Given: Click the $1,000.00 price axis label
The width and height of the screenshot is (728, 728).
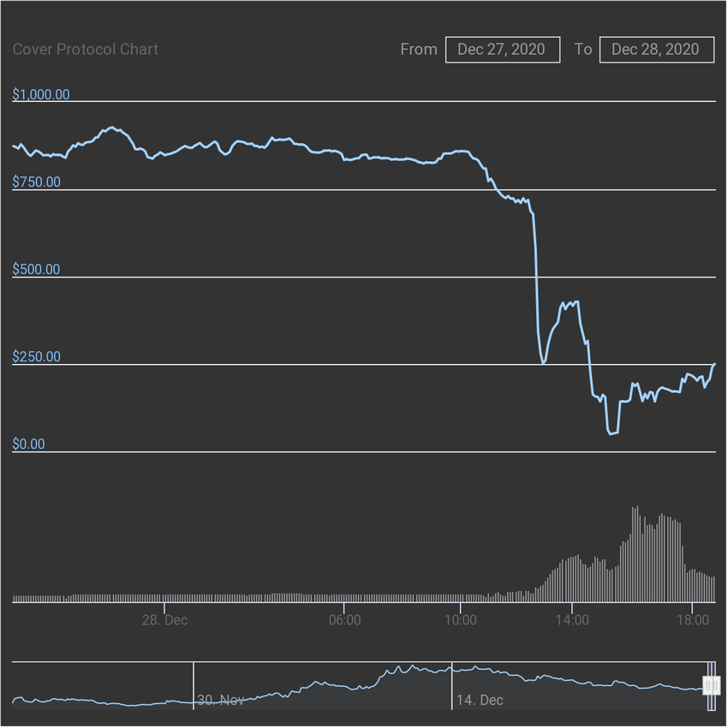Looking at the screenshot, I should [x=41, y=94].
